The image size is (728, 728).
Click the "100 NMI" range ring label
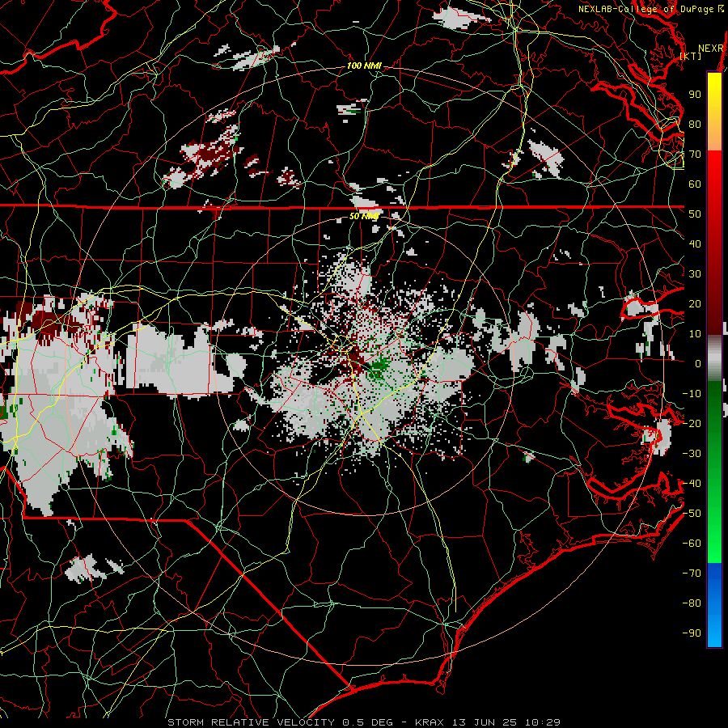tap(364, 66)
